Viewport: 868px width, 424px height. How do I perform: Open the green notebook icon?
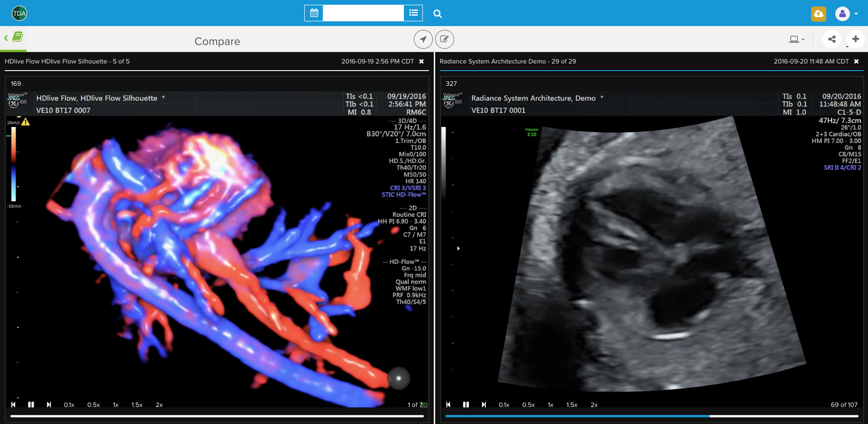click(x=18, y=37)
